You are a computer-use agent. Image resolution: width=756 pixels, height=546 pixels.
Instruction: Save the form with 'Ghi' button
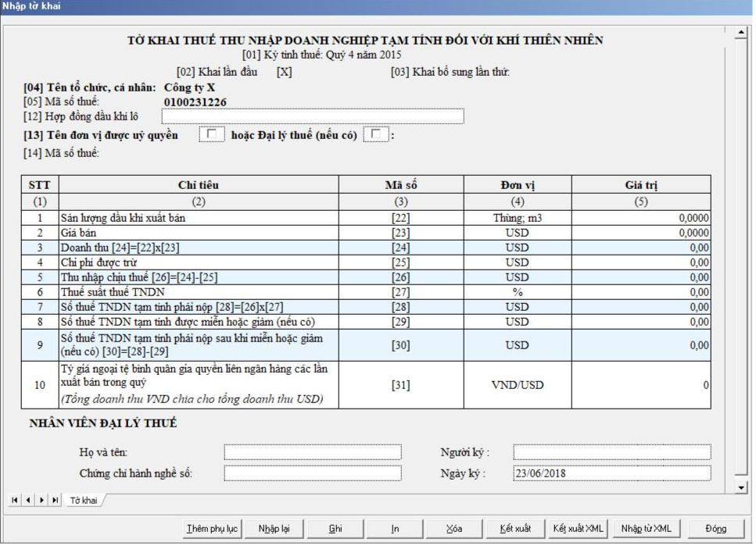pos(335,529)
